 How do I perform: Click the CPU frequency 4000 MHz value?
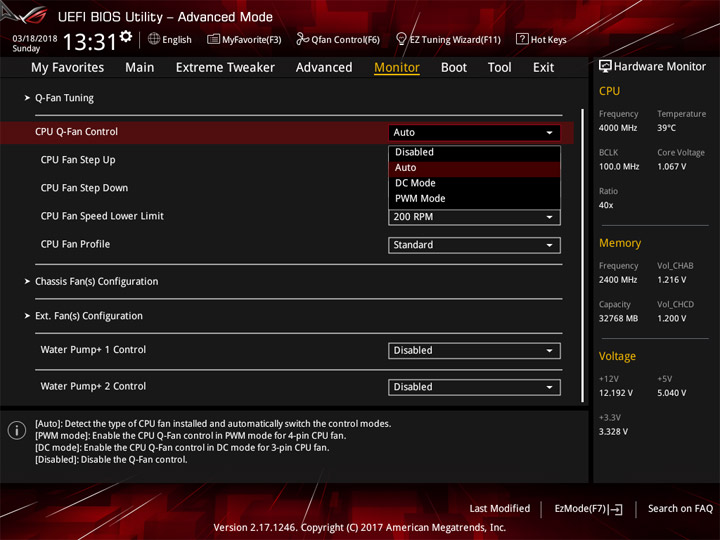click(x=618, y=128)
